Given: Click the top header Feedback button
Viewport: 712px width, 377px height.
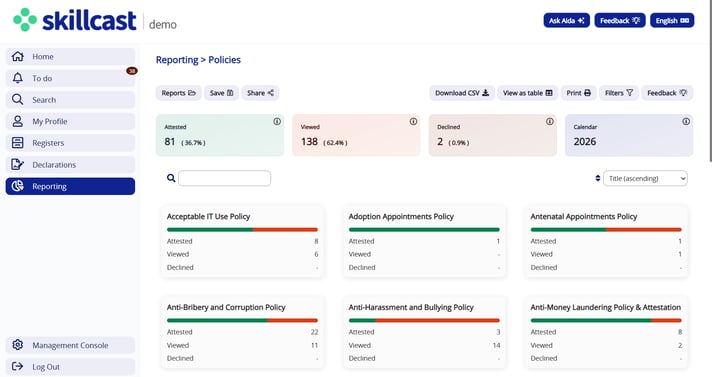Looking at the screenshot, I should pyautogui.click(x=620, y=20).
